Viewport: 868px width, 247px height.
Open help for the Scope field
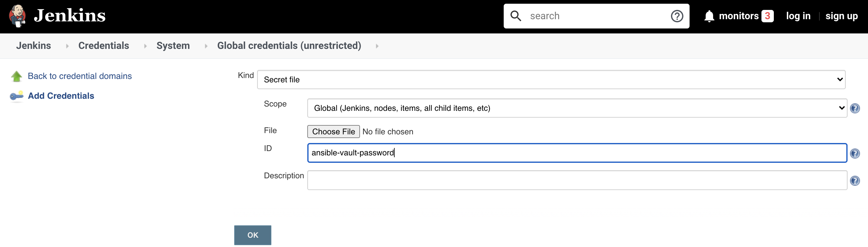pyautogui.click(x=854, y=108)
